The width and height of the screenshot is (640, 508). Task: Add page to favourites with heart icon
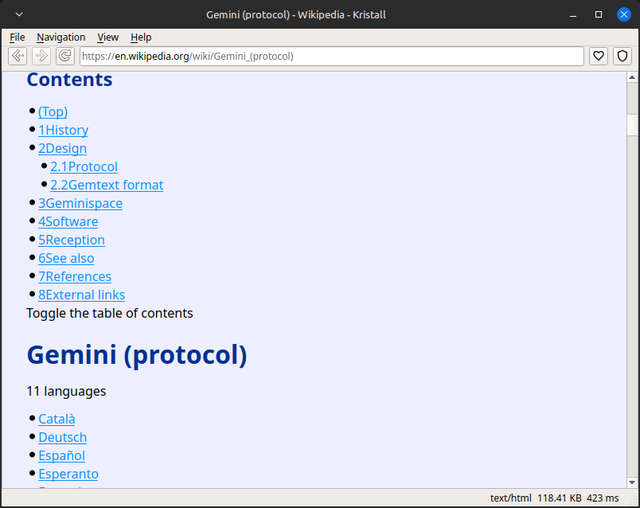(x=598, y=56)
